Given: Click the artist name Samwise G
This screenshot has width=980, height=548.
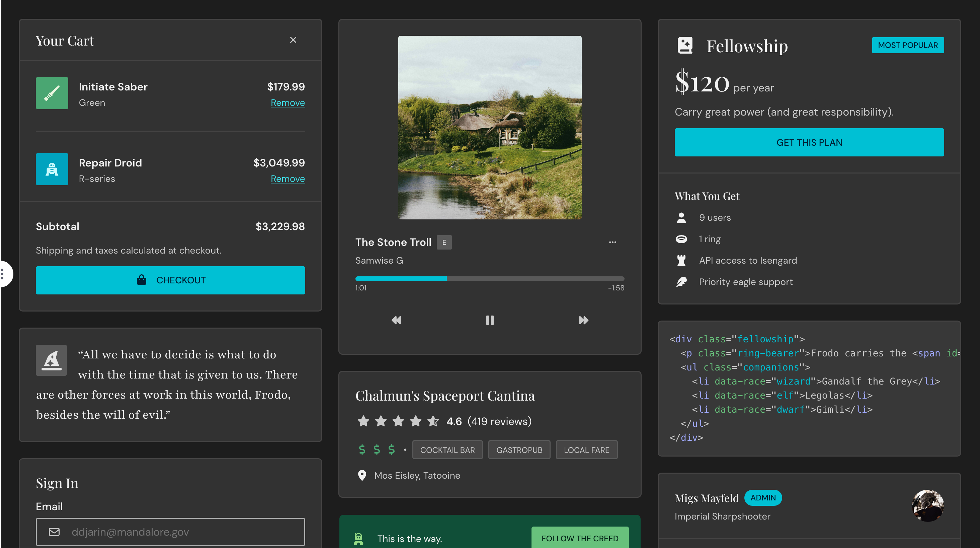Looking at the screenshot, I should [379, 261].
